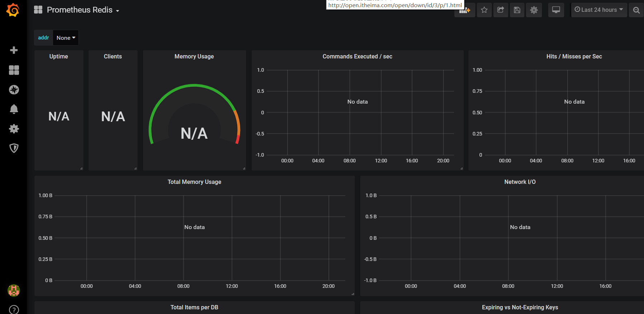Viewport: 644px width, 314px height.
Task: Click the Hits / Misses per Sec title
Action: coord(574,56)
